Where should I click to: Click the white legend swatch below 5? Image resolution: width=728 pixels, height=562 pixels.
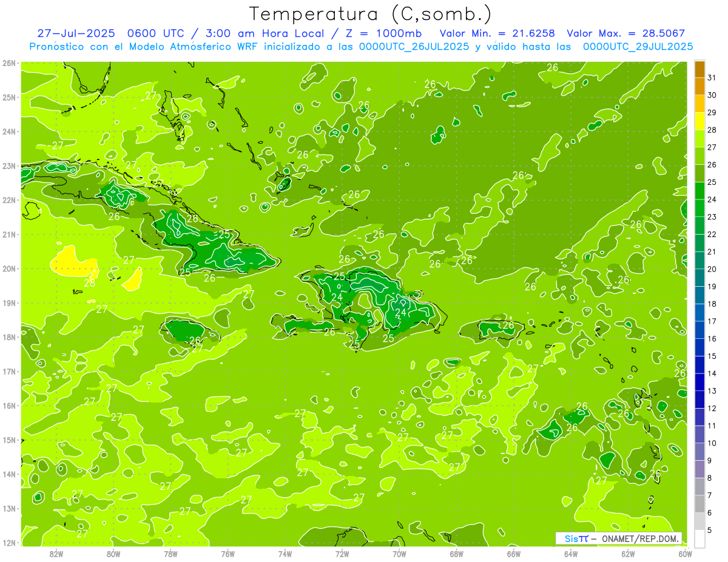pos(699,538)
